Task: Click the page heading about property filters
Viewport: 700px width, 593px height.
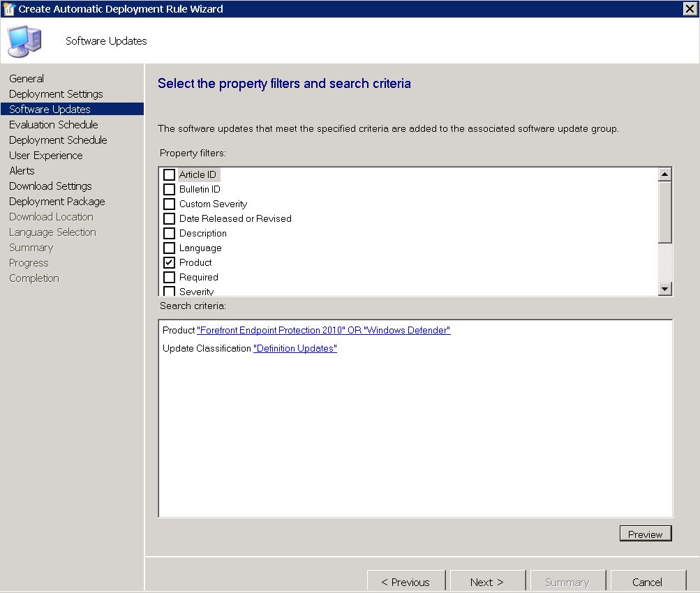Action: 284,84
